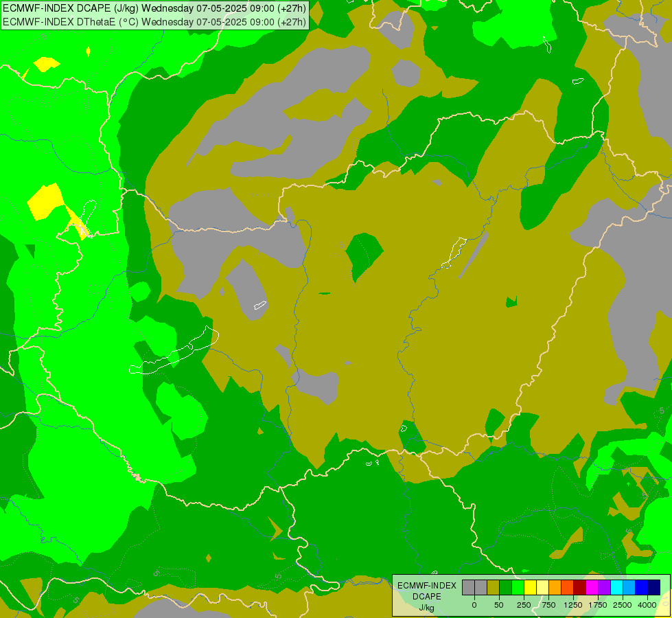The height and width of the screenshot is (618, 672).
Task: Click the ECMWF-INDEX DThetaE title line
Action: [x=154, y=22]
